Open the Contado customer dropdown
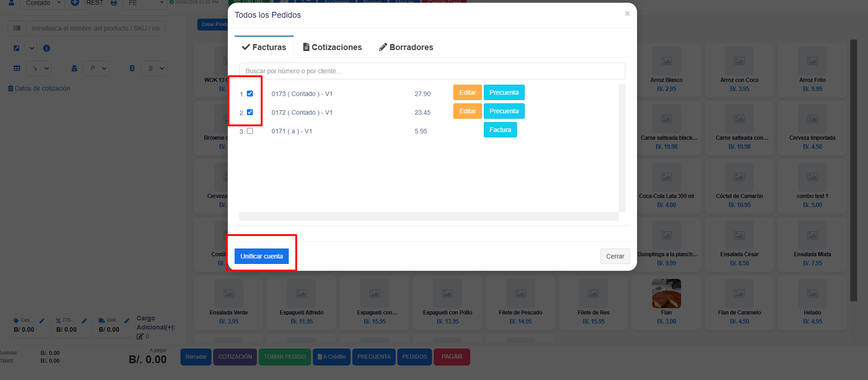 coord(41,3)
